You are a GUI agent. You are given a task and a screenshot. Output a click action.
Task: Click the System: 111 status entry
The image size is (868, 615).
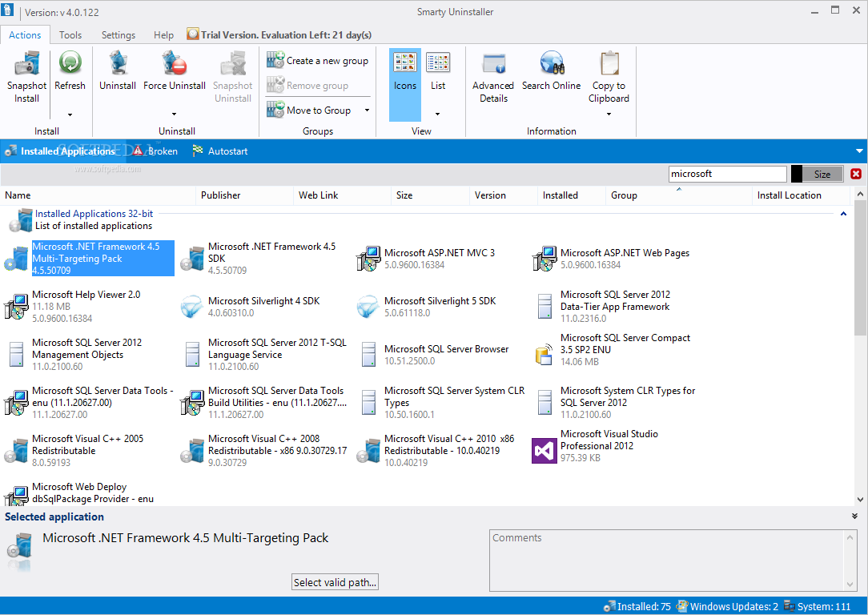point(817,607)
